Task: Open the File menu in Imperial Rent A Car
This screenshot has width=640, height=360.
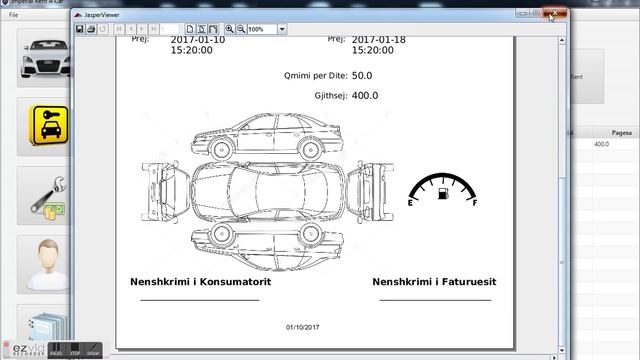Action: tap(13, 15)
